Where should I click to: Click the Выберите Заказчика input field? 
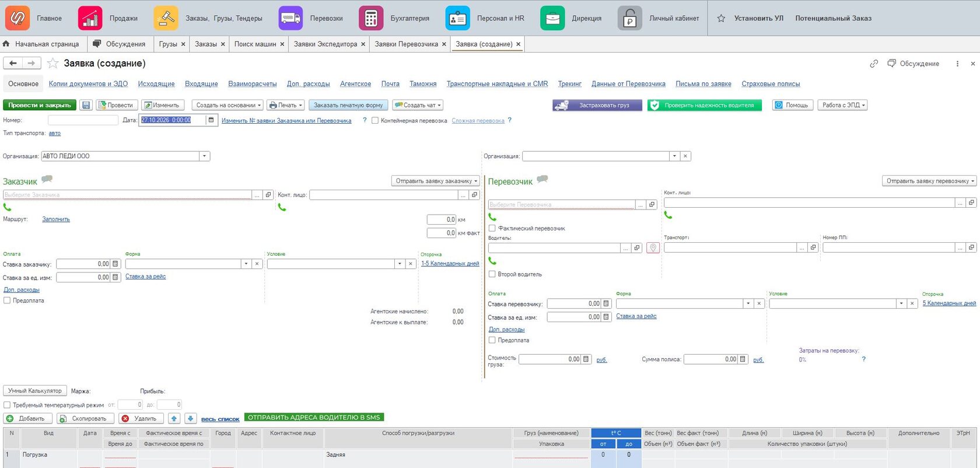(x=127, y=195)
